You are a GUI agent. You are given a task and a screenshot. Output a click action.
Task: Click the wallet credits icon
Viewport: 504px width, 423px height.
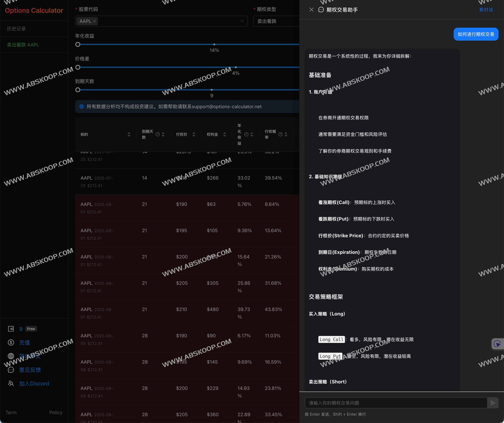pos(11,329)
